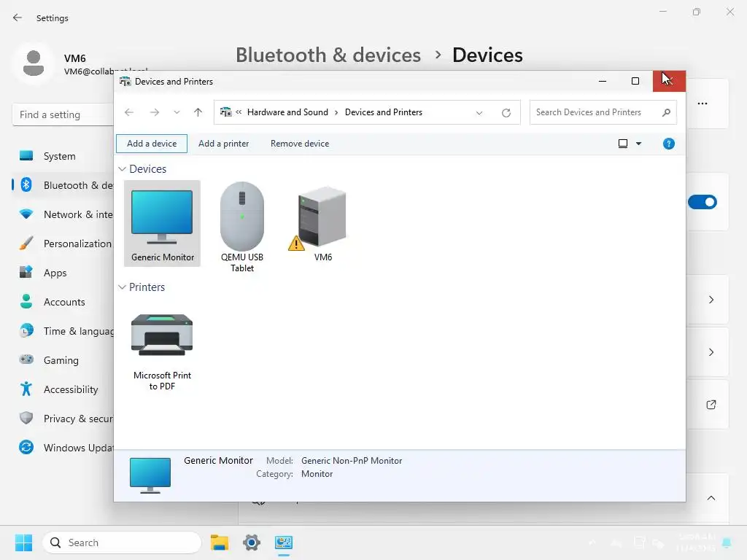Click Hardware and Sound in breadcrumb
747x560 pixels.
(x=287, y=112)
